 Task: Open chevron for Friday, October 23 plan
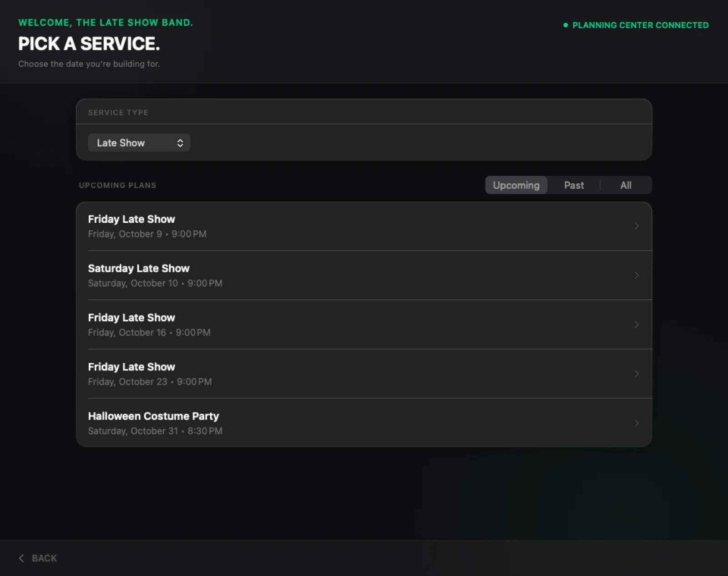(x=637, y=374)
